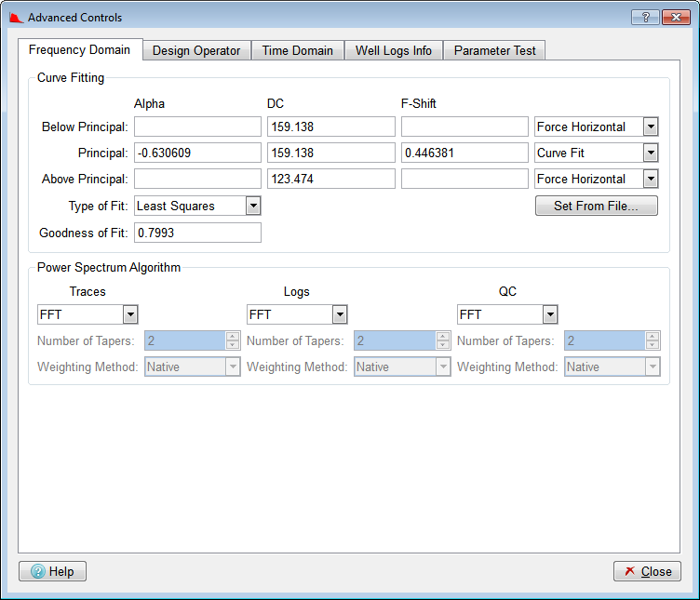This screenshot has height=600, width=700.
Task: Click the Traces column label
Action: tap(87, 292)
